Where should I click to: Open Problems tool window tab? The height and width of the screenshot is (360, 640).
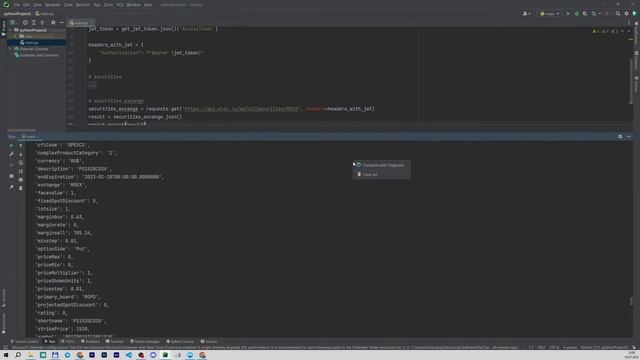coord(91,342)
